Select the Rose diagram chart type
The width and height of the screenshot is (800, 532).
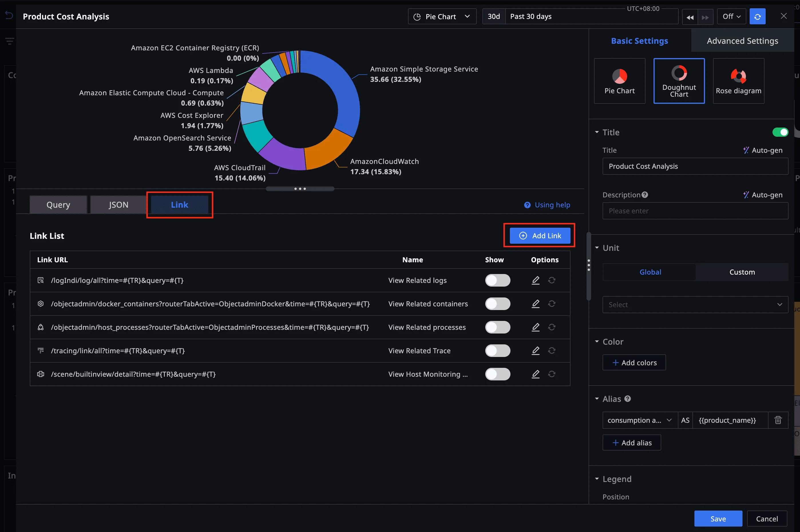738,81
